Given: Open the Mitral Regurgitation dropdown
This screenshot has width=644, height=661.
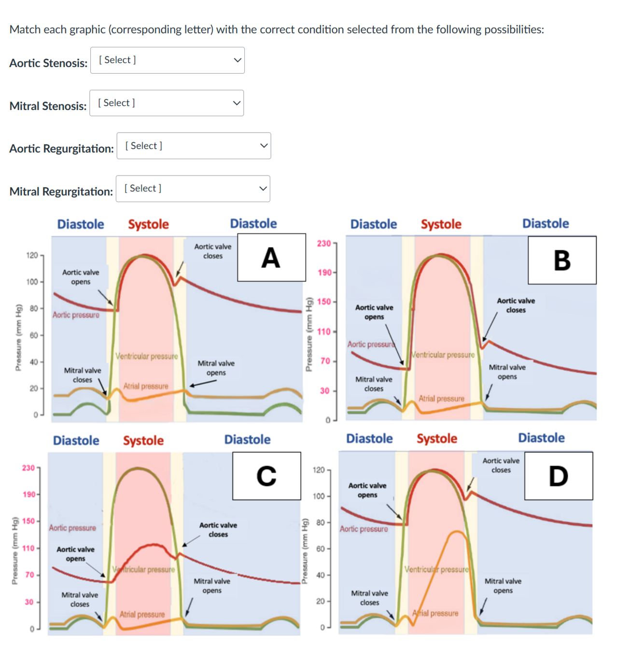Looking at the screenshot, I should pyautogui.click(x=193, y=189).
